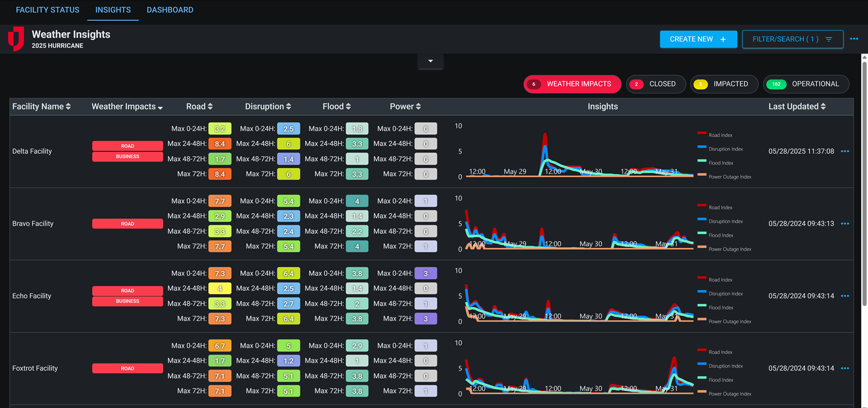
Task: Open Delta Facility row actions menu
Action: coord(845,151)
